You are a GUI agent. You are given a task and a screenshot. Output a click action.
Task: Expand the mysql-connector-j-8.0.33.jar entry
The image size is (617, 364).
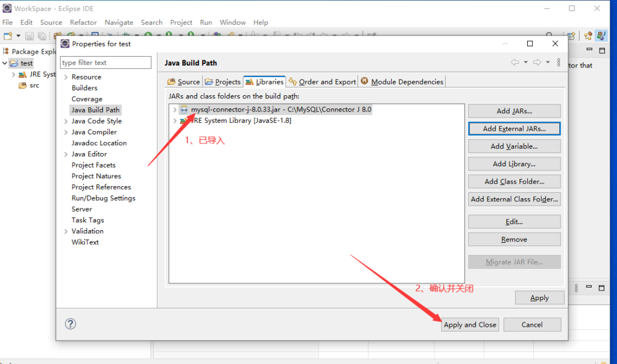[175, 110]
